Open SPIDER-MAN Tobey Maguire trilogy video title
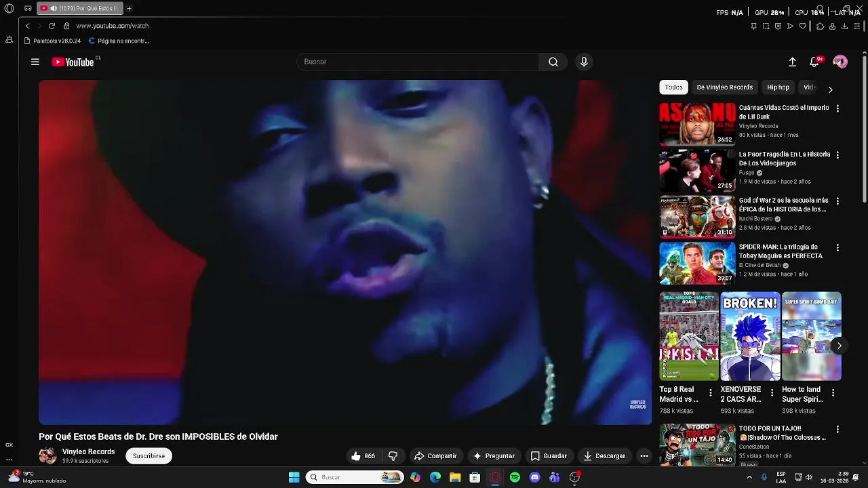Viewport: 868px width, 488px height. tap(781, 251)
